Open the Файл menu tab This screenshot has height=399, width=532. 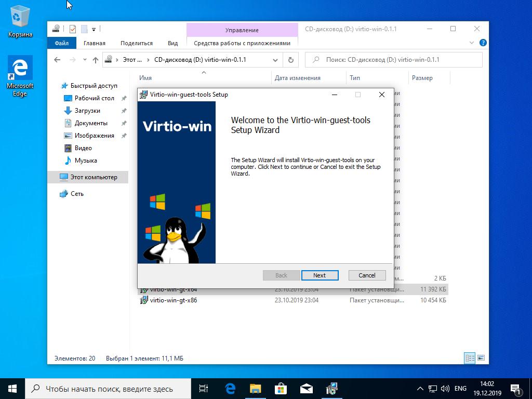pyautogui.click(x=61, y=43)
